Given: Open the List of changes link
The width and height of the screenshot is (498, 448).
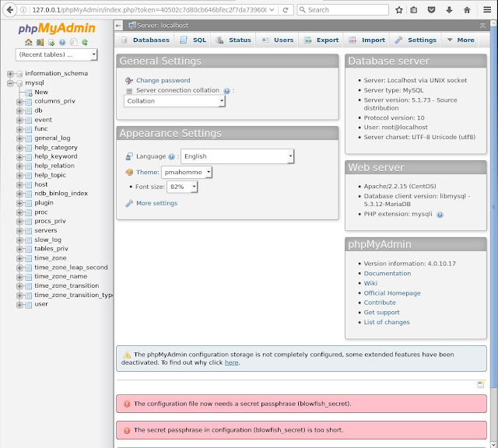Looking at the screenshot, I should pyautogui.click(x=387, y=322).
